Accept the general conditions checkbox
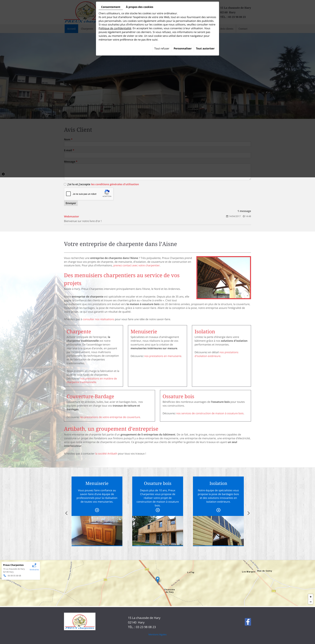 click(x=65, y=184)
